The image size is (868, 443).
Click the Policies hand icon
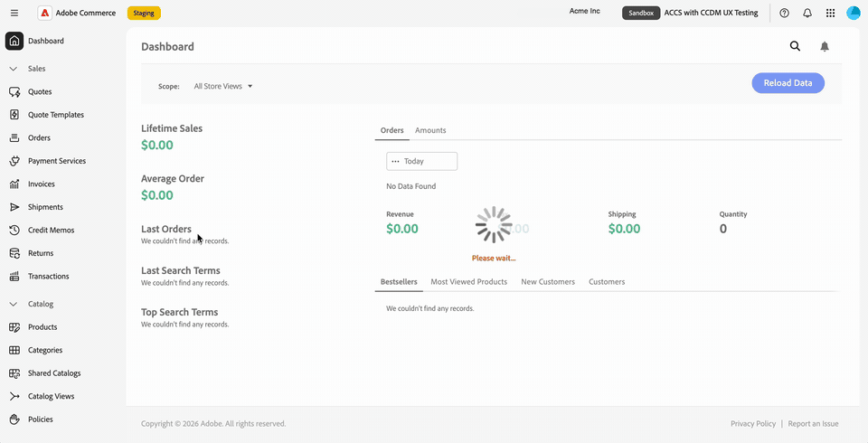(x=14, y=419)
